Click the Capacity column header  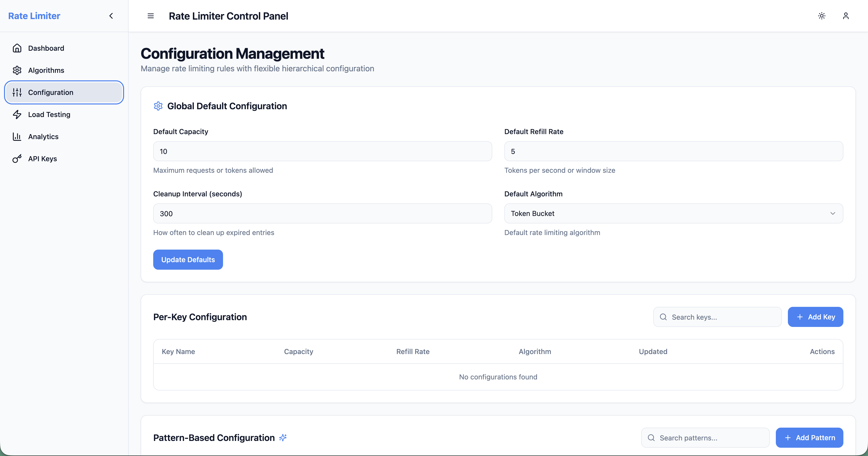[x=299, y=352]
